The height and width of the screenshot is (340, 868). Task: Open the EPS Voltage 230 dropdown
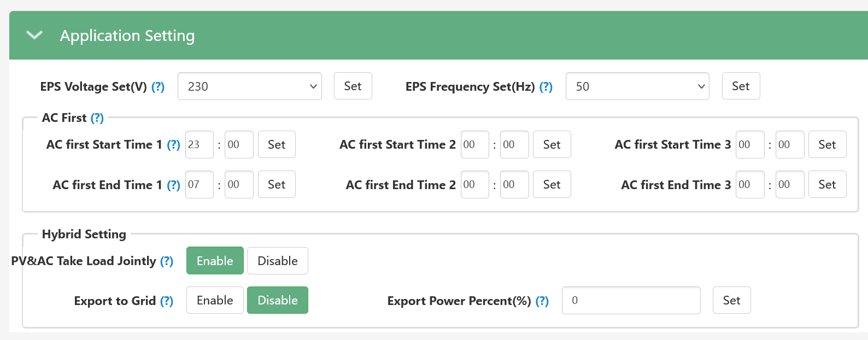[x=250, y=86]
